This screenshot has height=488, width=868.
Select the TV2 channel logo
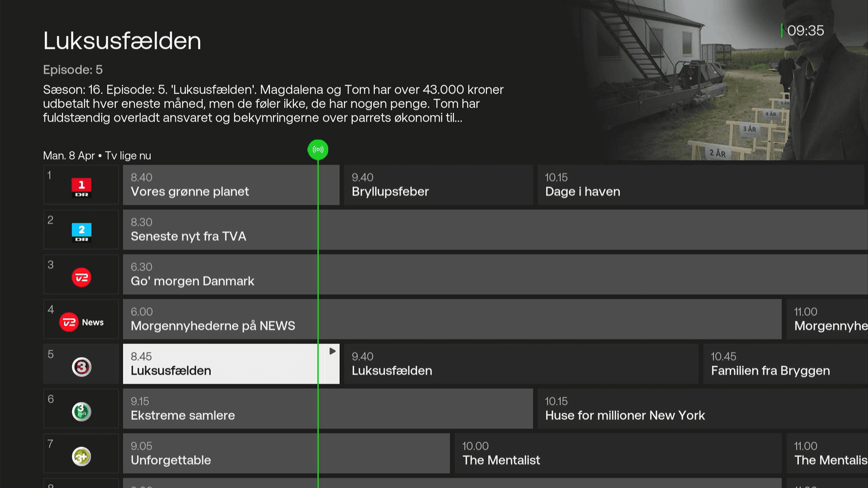tap(81, 277)
